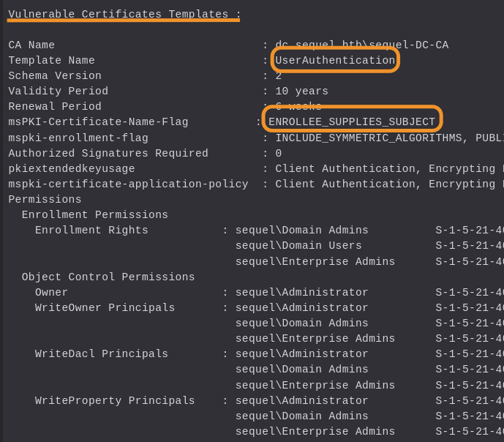Click the 'Validity Period' label
This screenshot has width=504, height=442.
(59, 91)
